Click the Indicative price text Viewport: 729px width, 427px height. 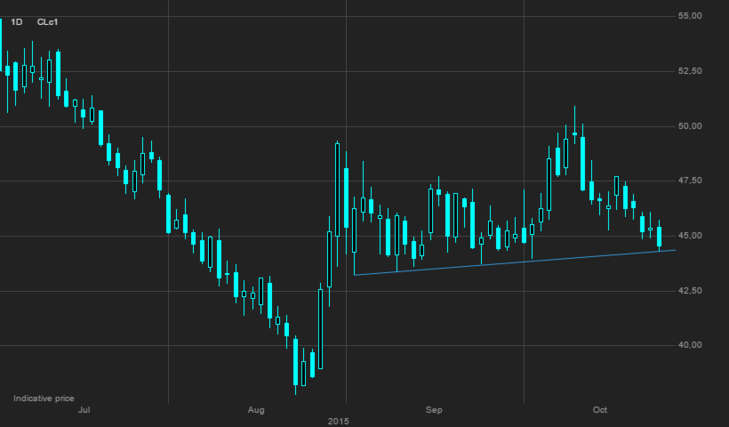(x=43, y=398)
